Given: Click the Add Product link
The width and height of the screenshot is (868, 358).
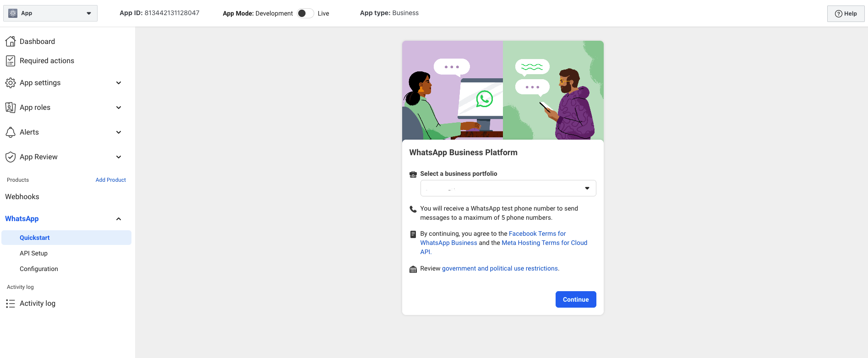Looking at the screenshot, I should [111, 180].
